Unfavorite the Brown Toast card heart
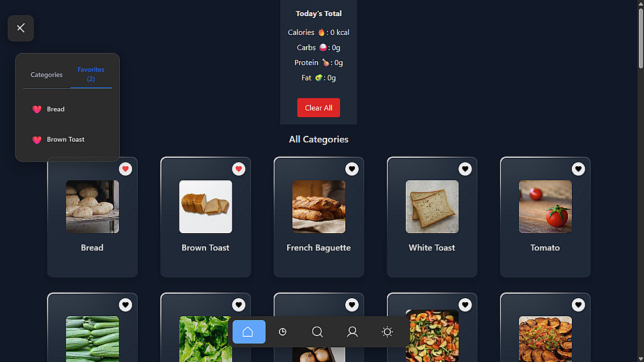This screenshot has height=362, width=644. tap(239, 169)
